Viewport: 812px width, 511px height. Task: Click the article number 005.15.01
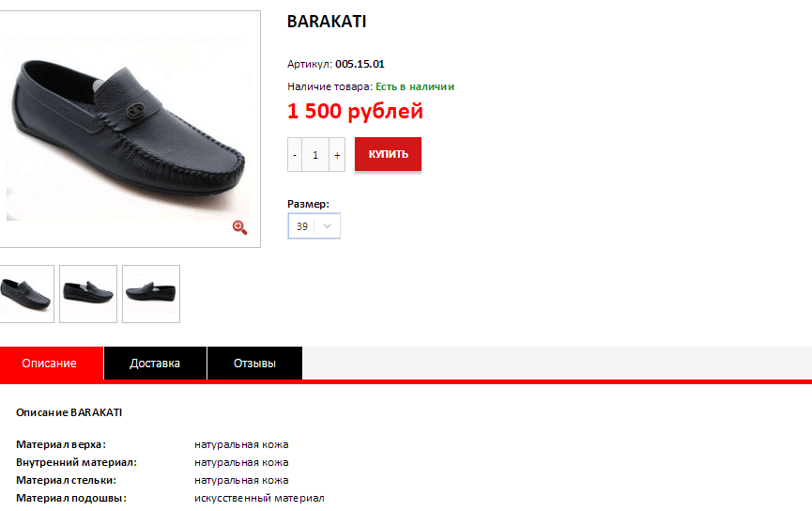(360, 64)
